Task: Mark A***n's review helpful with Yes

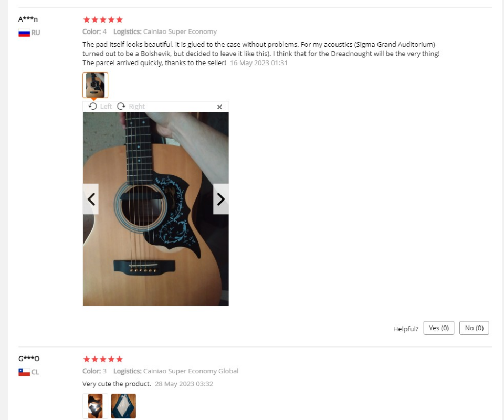Action: click(439, 328)
